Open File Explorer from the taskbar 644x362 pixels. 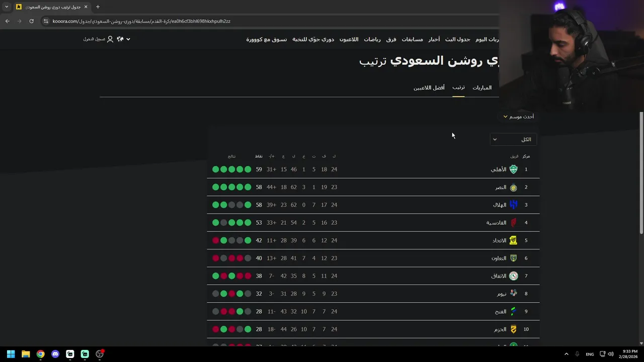pos(26,354)
